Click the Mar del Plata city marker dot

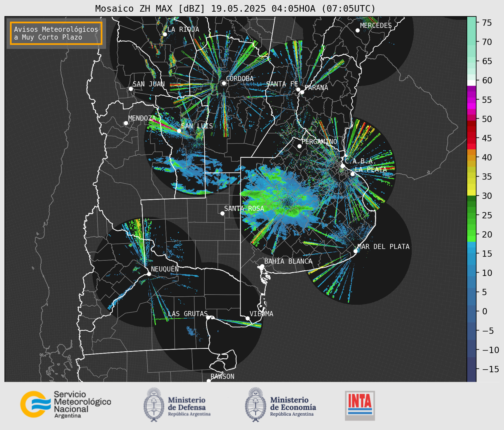coord(356,251)
